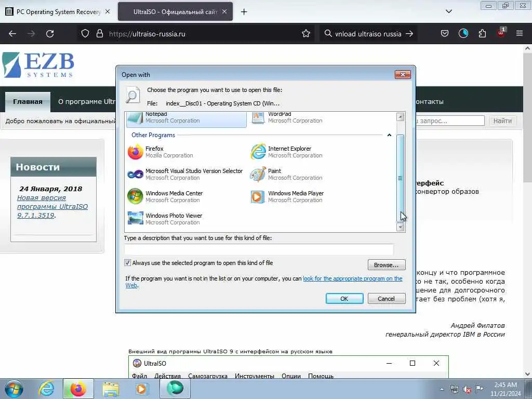Click the blue circular toolbar extension icon

pos(463,34)
